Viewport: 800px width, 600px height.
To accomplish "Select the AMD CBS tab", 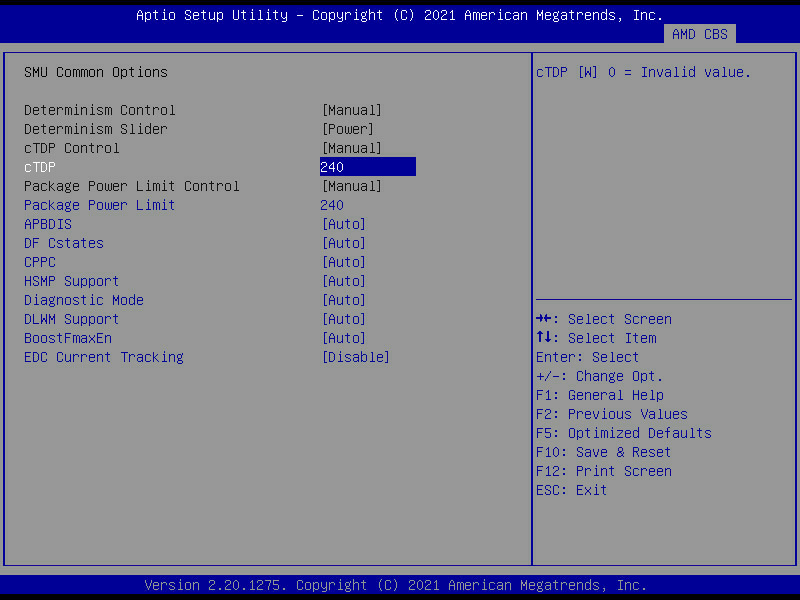I will tap(699, 34).
